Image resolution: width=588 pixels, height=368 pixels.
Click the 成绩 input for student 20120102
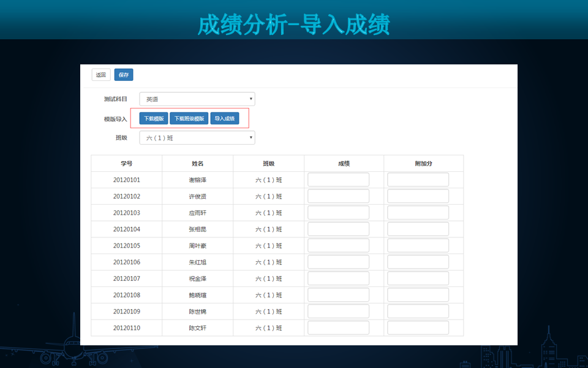[x=338, y=196]
